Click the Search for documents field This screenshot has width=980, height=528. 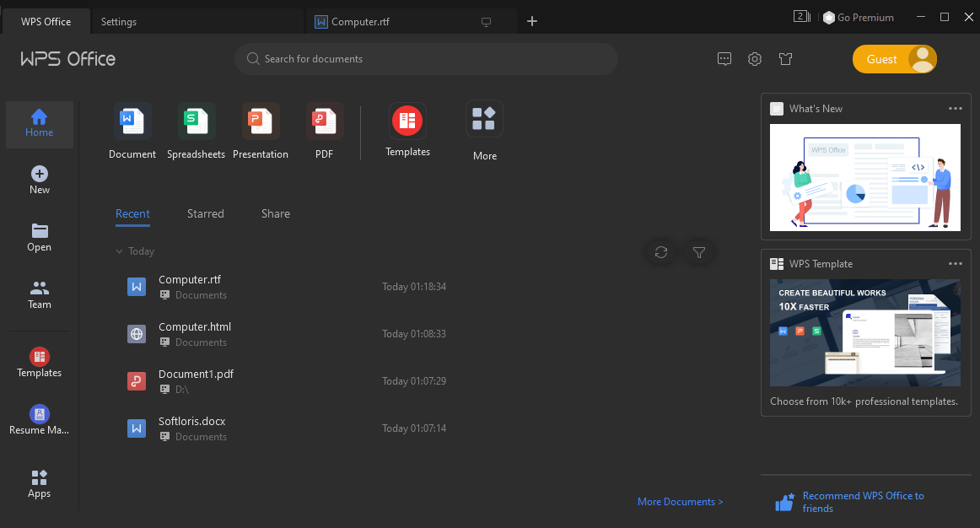click(426, 59)
